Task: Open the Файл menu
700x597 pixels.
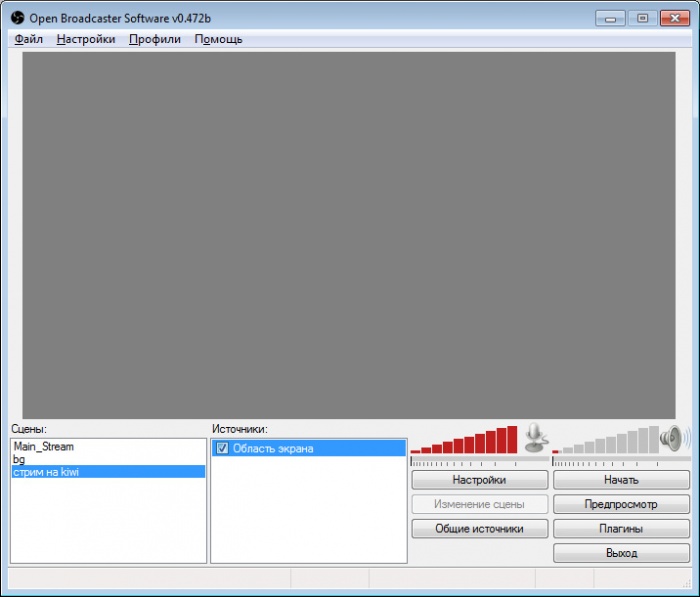Action: coord(29,39)
